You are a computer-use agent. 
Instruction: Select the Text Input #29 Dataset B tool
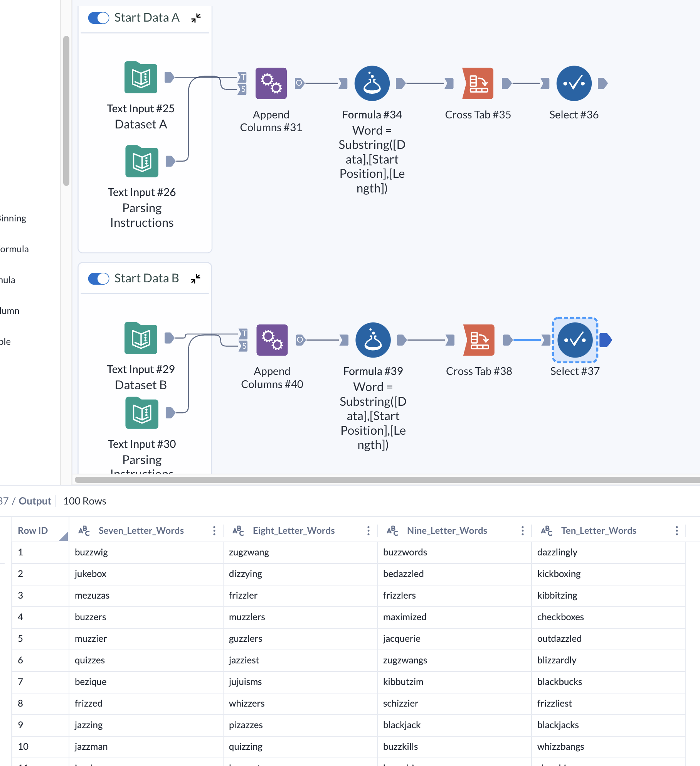pyautogui.click(x=141, y=339)
